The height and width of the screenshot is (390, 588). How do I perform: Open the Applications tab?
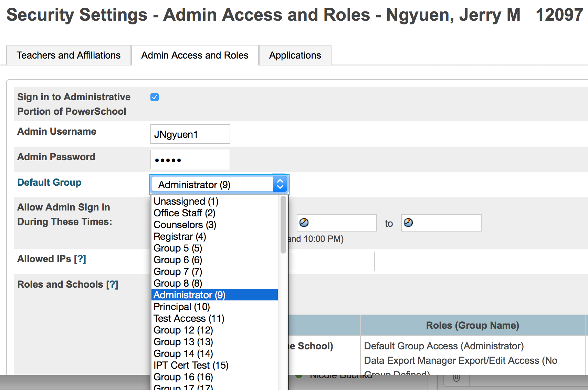[x=295, y=55]
